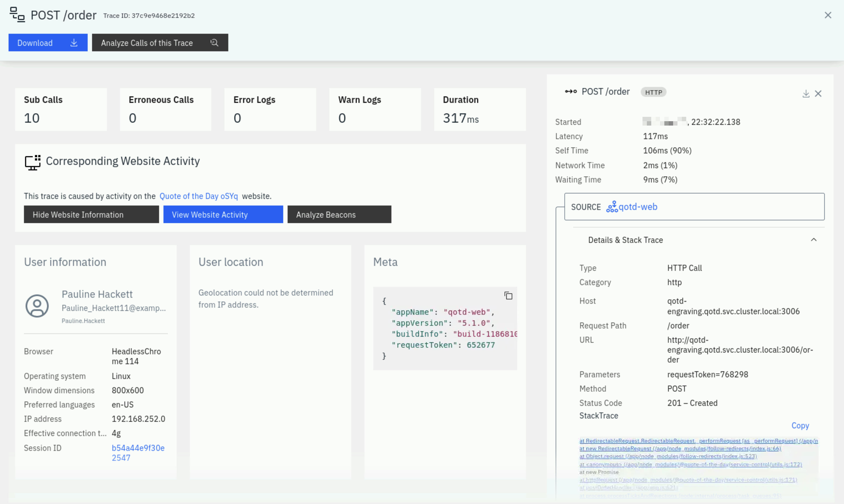Copy the Meta JSON to clipboard
844x504 pixels.
pyautogui.click(x=508, y=296)
